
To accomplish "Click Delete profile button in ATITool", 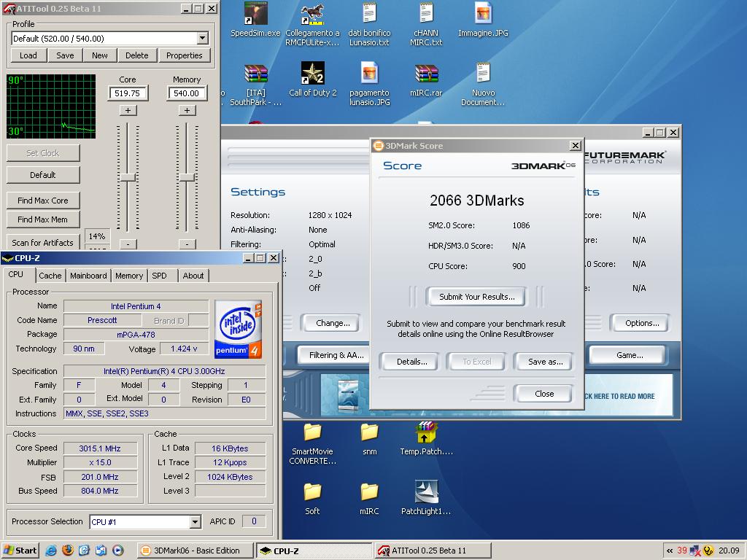I will [x=137, y=55].
